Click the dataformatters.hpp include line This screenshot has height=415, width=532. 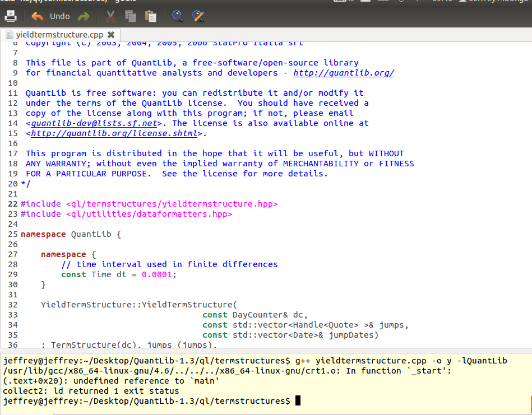(x=126, y=214)
